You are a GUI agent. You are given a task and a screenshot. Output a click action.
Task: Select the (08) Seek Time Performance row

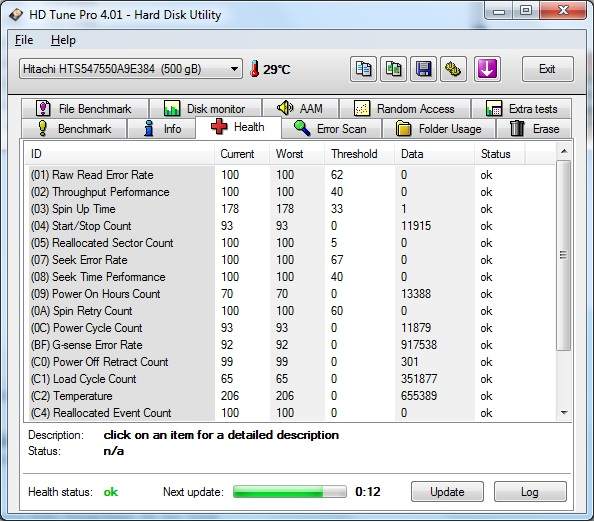point(290,277)
